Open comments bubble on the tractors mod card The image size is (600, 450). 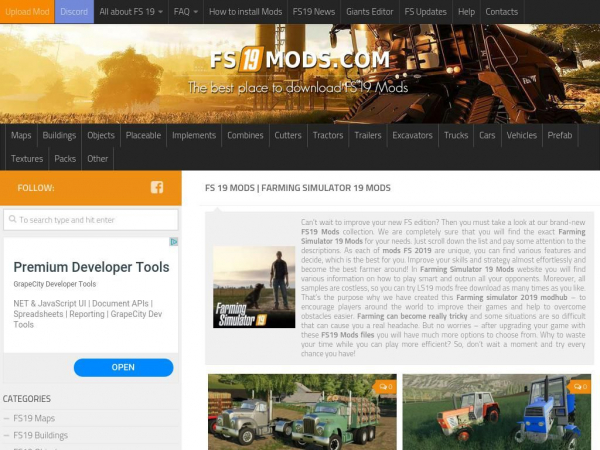(x=580, y=387)
